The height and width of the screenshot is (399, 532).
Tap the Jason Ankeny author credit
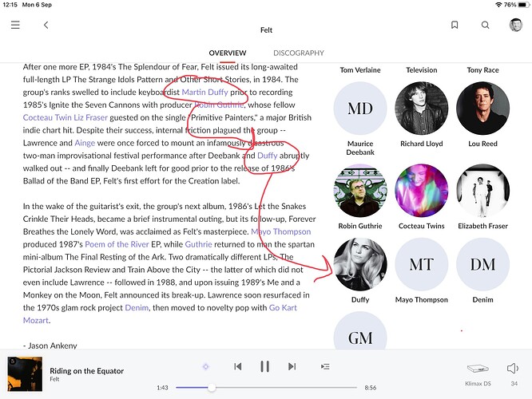coord(50,346)
